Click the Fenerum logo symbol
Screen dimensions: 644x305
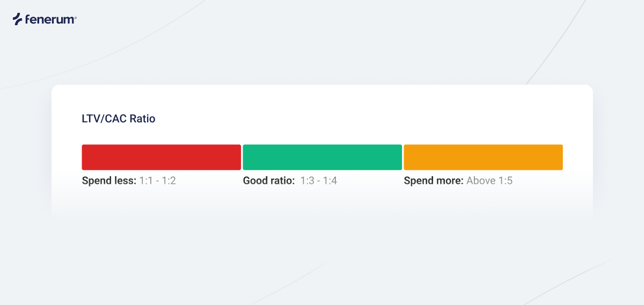[x=19, y=19]
